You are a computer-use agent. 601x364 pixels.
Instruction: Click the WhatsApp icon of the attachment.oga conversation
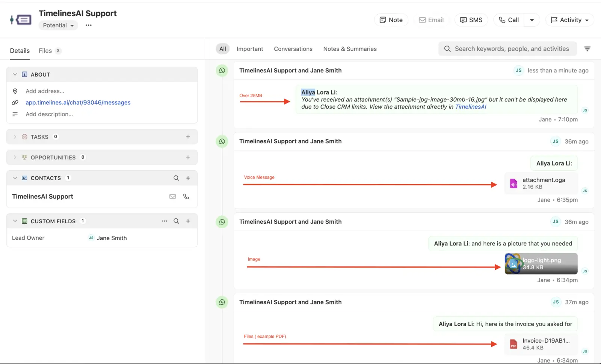pyautogui.click(x=222, y=141)
